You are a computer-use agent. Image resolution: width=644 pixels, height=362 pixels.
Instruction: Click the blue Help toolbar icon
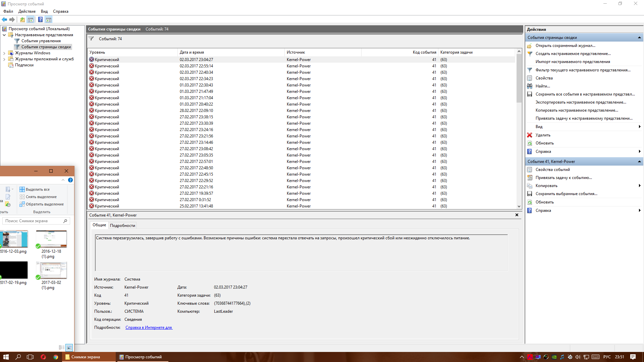40,19
